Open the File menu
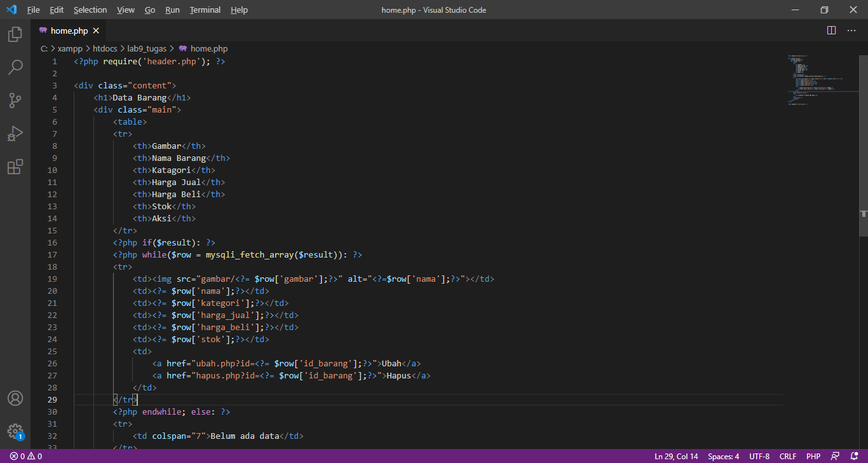Image resolution: width=868 pixels, height=463 pixels. point(34,10)
